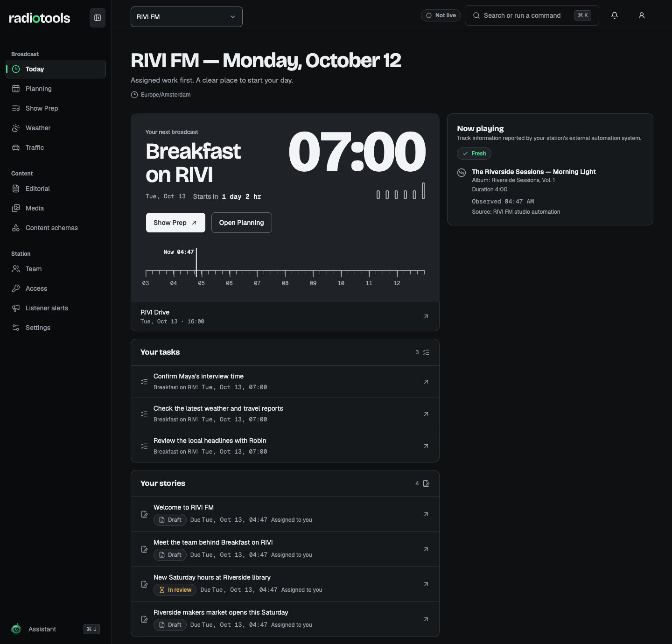Go to Today in sidebar
The width and height of the screenshot is (672, 644).
56,69
